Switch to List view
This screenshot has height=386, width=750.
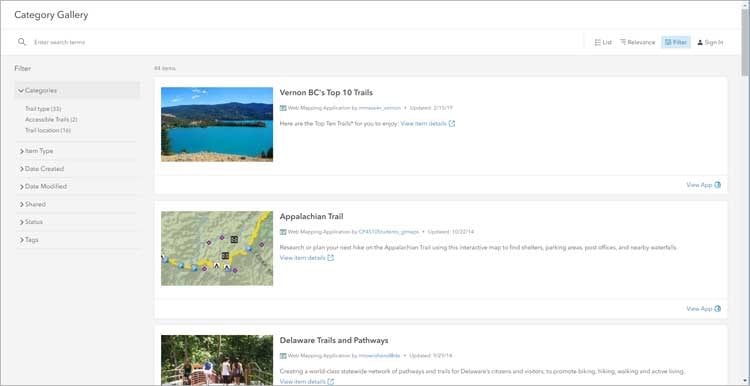point(603,42)
